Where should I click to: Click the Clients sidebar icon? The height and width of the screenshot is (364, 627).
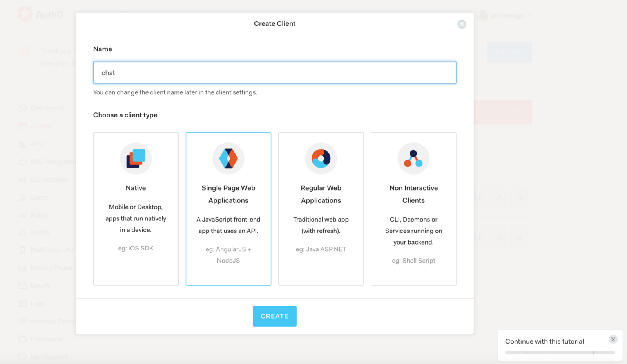(22, 126)
